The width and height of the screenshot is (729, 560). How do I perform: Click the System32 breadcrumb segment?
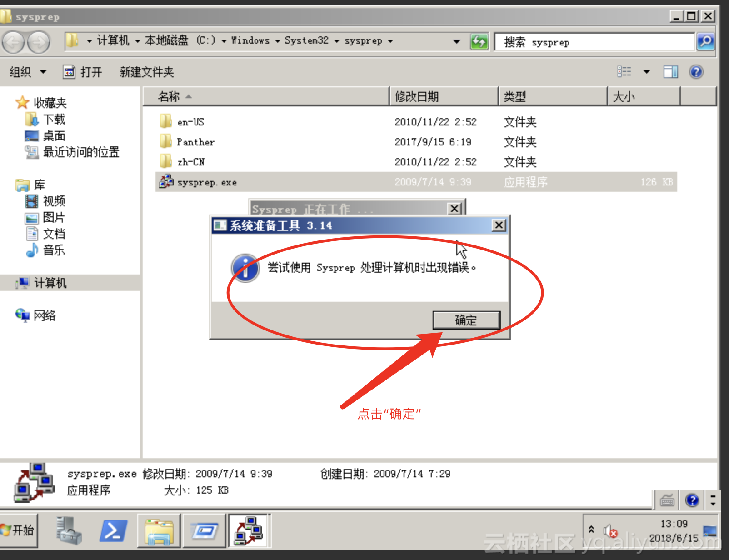tap(306, 40)
